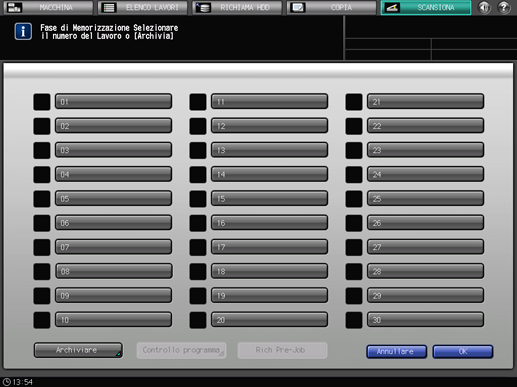The width and height of the screenshot is (517, 387).
Task: Open the MACCHINA tab
Action: (48, 7)
